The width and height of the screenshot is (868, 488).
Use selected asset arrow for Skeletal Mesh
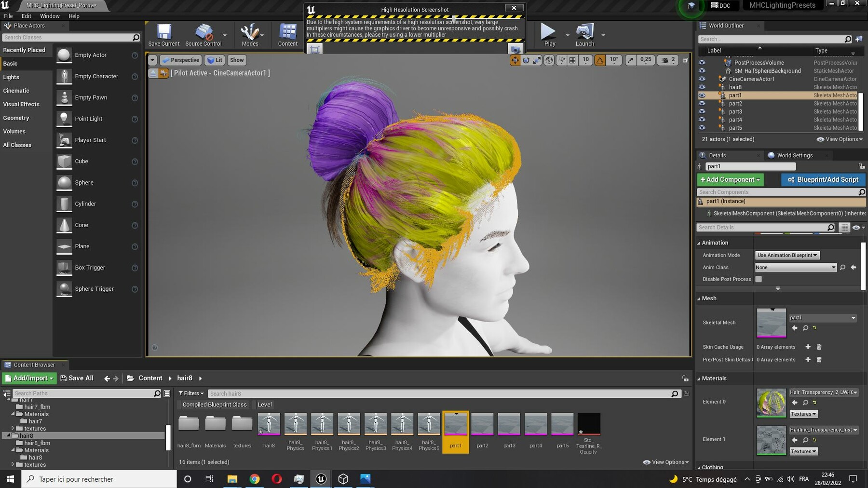(795, 328)
